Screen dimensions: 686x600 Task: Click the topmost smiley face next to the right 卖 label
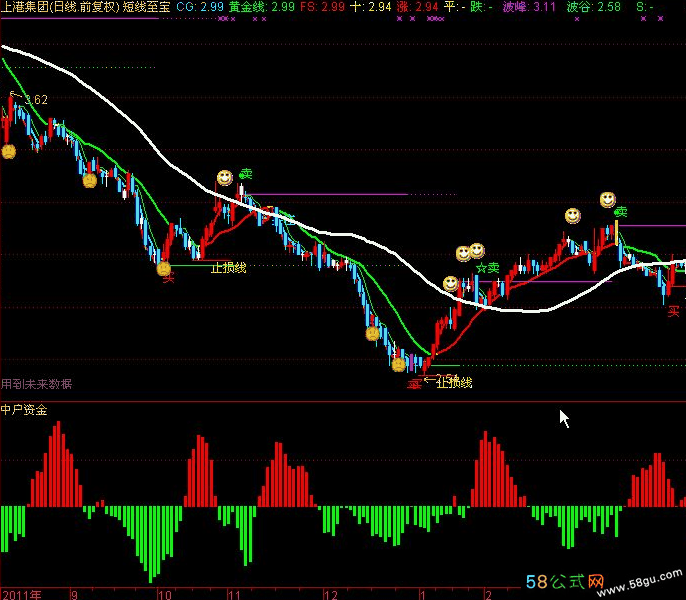tap(607, 200)
